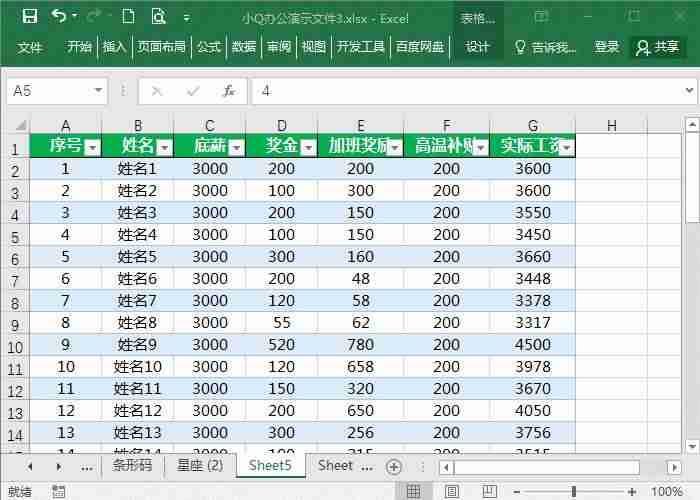Select row header 10
This screenshot has height=500, width=700.
(x=15, y=347)
